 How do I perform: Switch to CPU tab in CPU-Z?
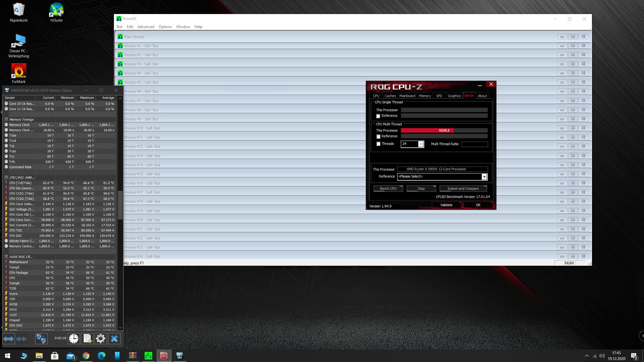[376, 96]
